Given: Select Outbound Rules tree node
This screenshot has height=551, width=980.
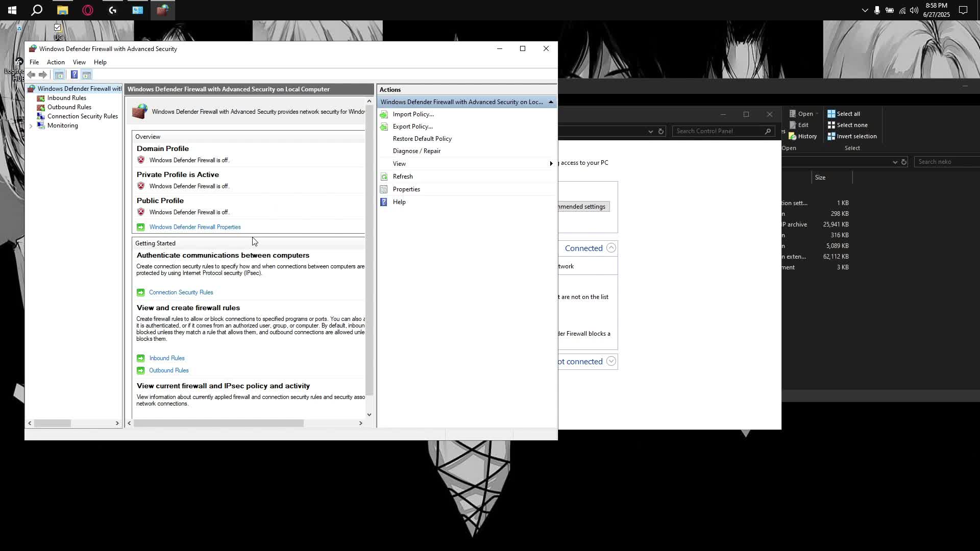Looking at the screenshot, I should pos(69,107).
